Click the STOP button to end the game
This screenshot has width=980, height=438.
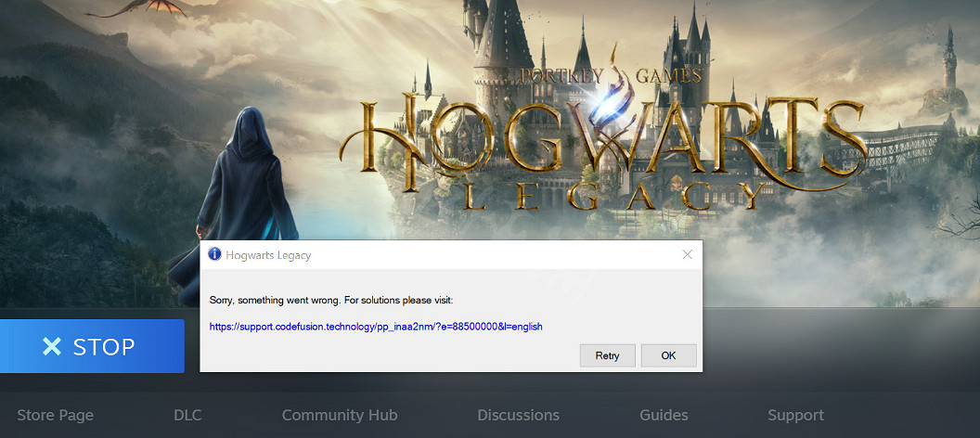[x=92, y=346]
